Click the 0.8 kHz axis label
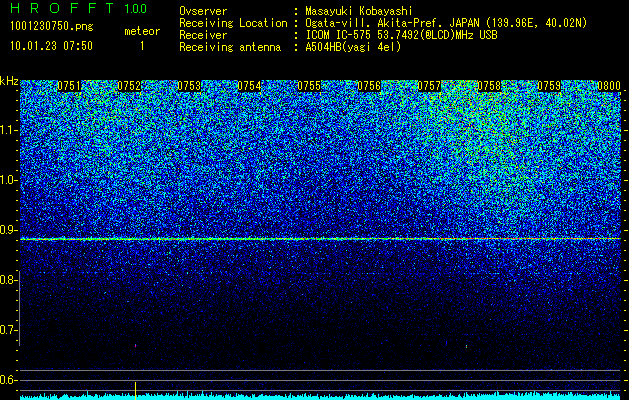Viewport: 629px width, 400px height. pos(8,280)
